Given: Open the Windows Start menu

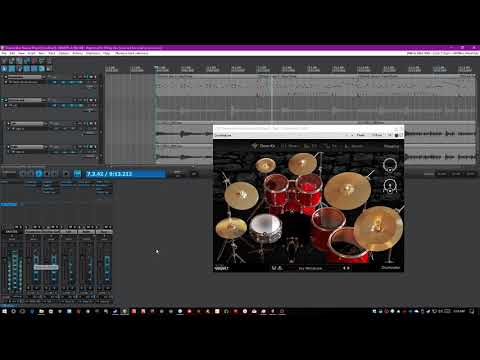Looking at the screenshot, I should point(5,311).
